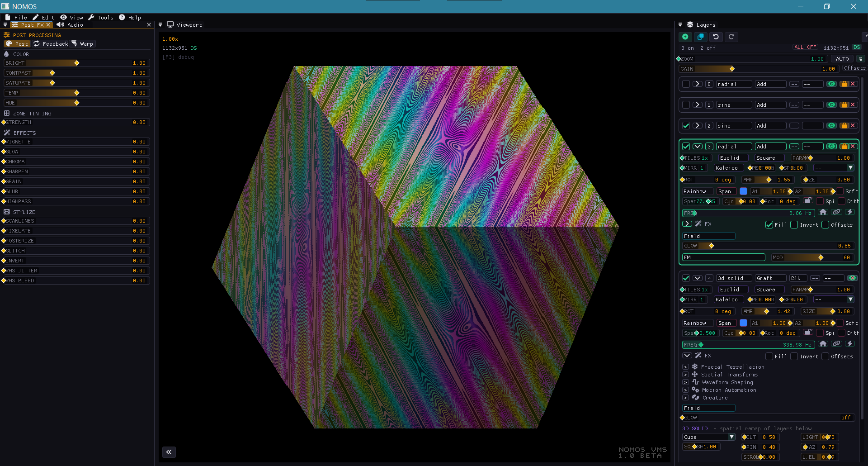Expand layer 0 with its chevron arrow
This screenshot has width=868, height=466.
[697, 84]
